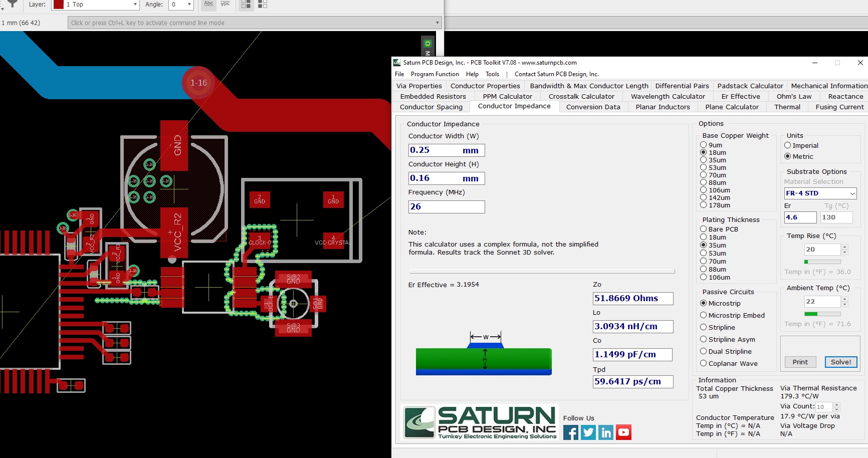This screenshot has width=868, height=458.
Task: Select Dual Stripline circuit type
Action: 704,351
